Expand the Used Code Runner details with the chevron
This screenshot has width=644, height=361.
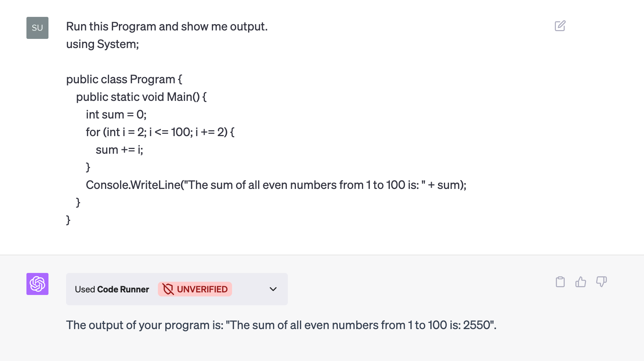click(x=273, y=289)
